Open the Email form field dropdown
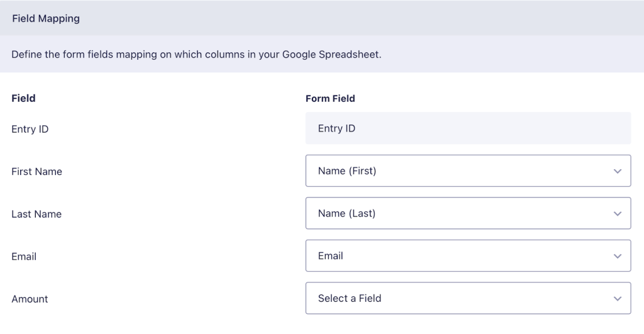Viewport: 644px width, 334px height. pos(468,256)
